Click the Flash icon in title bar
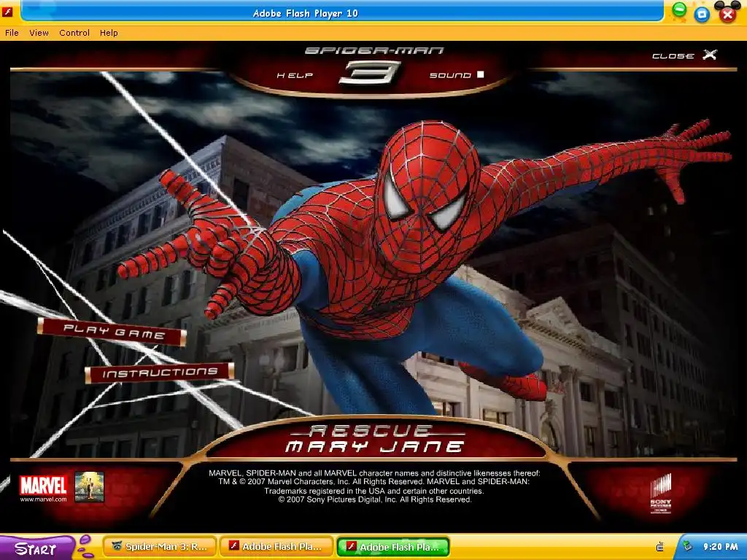 coord(7,12)
